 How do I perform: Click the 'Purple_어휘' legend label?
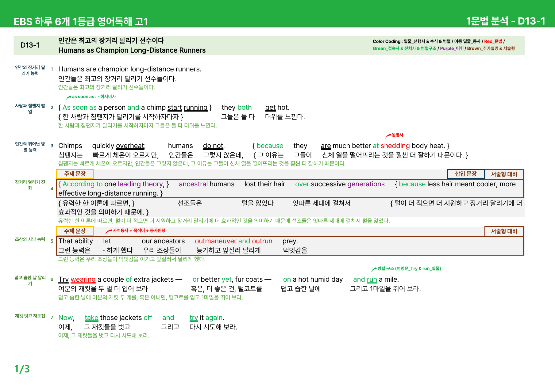point(452,48)
